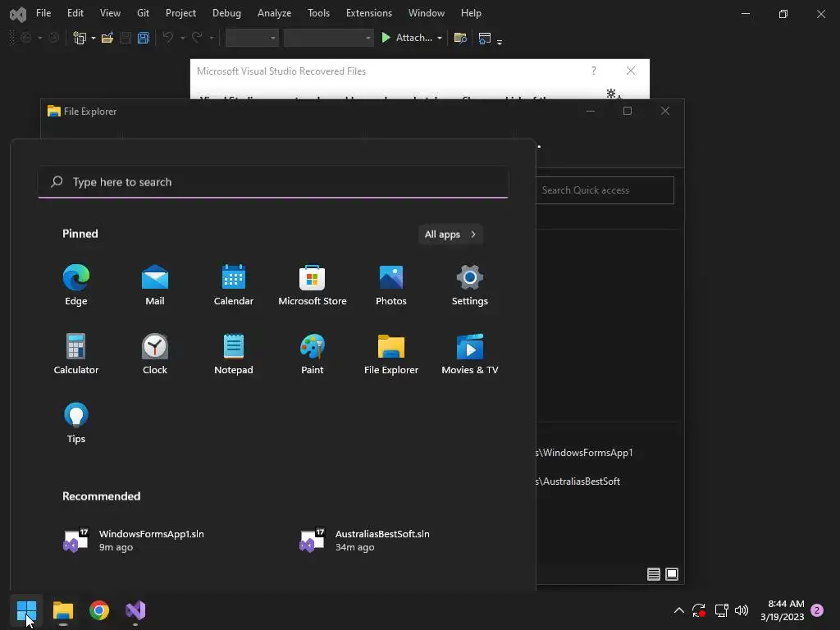The image size is (840, 630).
Task: Open the Clock app
Action: pyautogui.click(x=155, y=354)
